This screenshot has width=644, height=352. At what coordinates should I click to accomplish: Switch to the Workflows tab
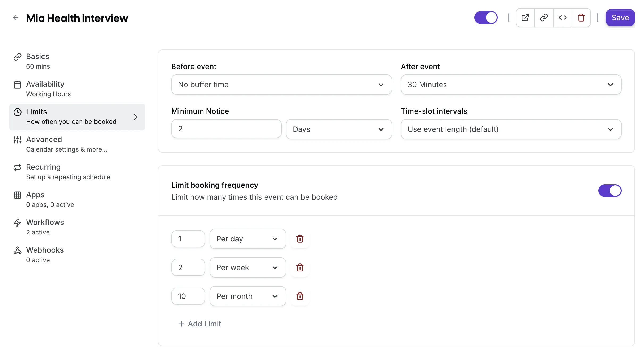[x=45, y=227]
